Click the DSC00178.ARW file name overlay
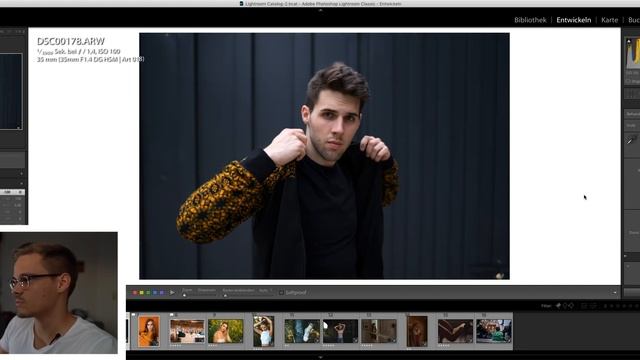 click(x=71, y=41)
